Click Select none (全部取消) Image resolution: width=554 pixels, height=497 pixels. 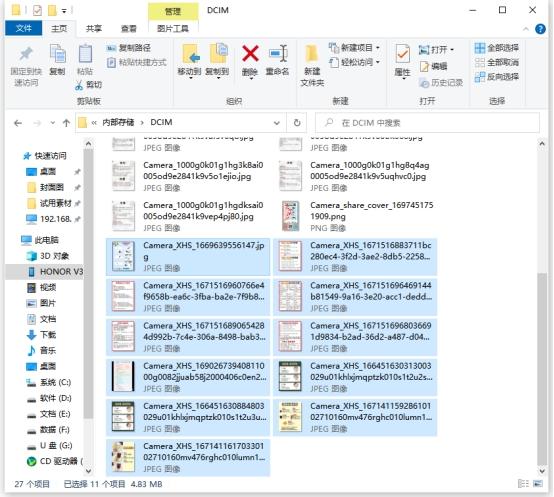[x=497, y=63]
